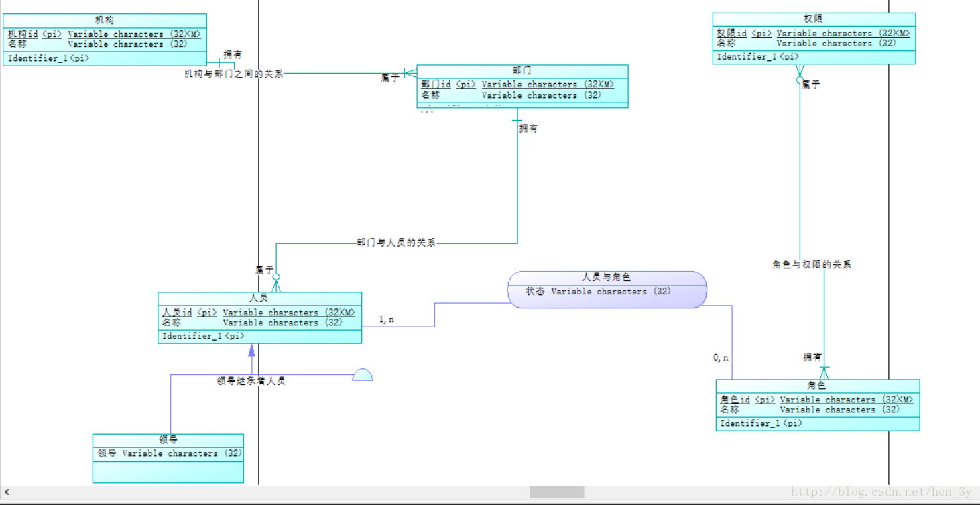The height and width of the screenshot is (505, 980).
Task: Click the 1,n cardinality label
Action: point(387,319)
